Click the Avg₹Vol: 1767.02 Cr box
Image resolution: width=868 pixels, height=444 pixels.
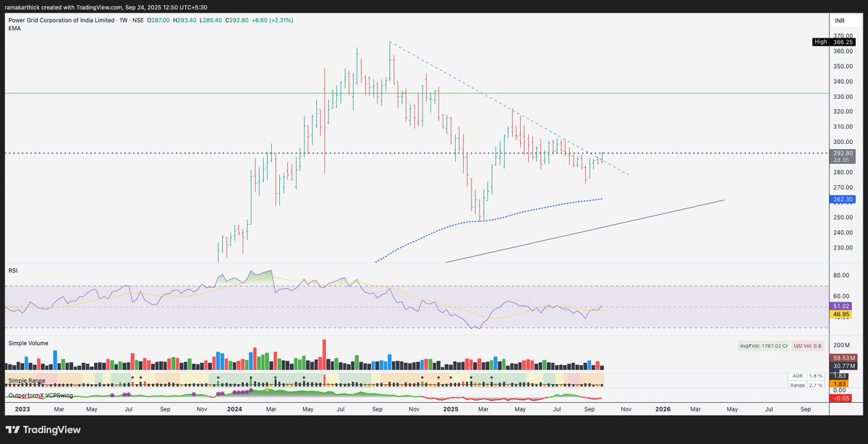763,346
